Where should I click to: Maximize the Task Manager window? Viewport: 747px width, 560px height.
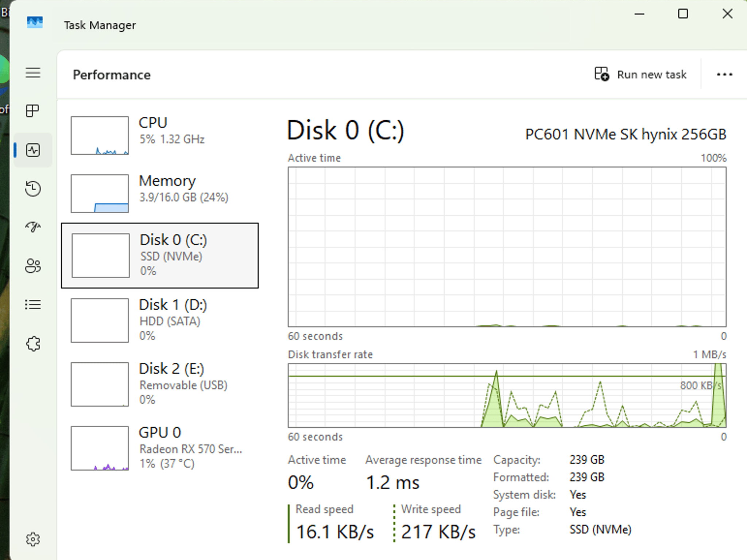click(x=683, y=14)
